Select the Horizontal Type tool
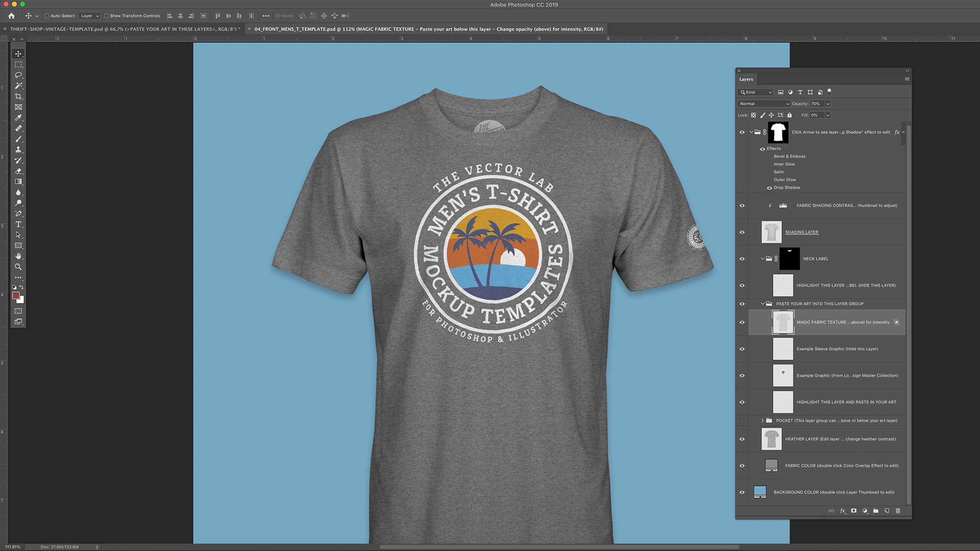The width and height of the screenshot is (980, 551). pyautogui.click(x=18, y=224)
